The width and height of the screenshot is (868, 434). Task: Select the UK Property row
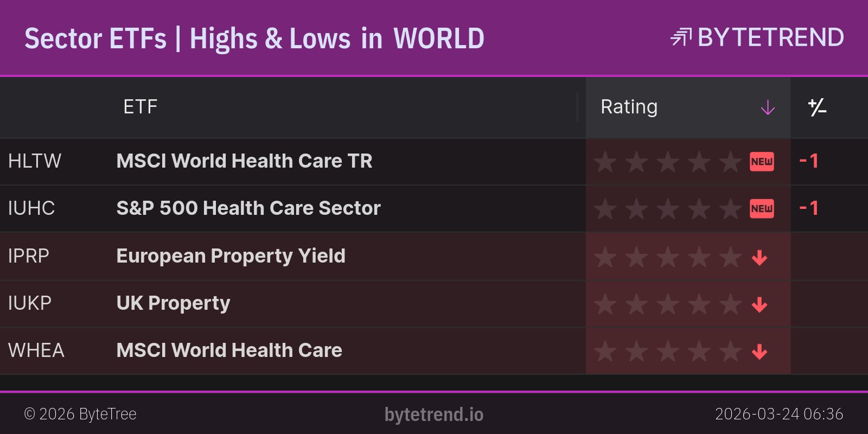173,303
